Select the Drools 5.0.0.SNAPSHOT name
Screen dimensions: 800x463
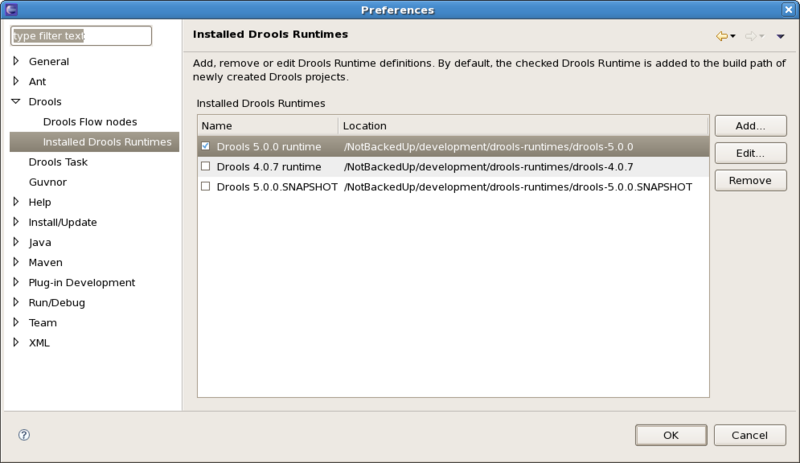(277, 187)
